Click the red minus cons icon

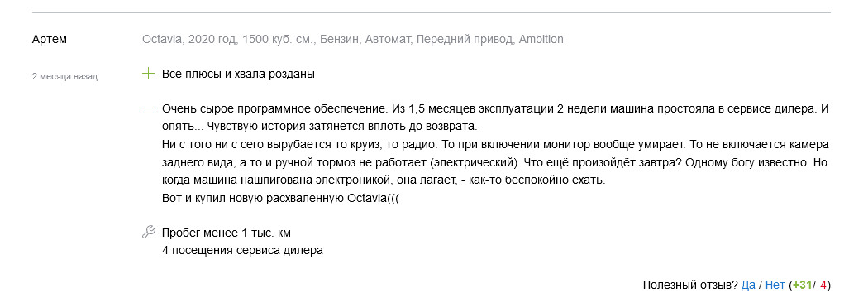148,108
